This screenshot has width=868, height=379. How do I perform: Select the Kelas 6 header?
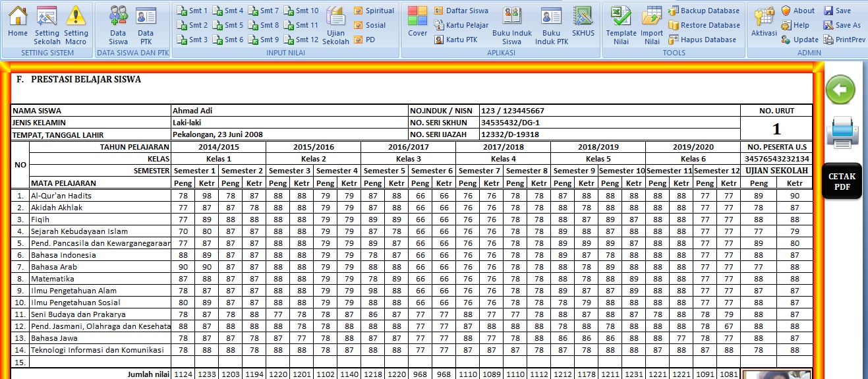click(x=693, y=159)
